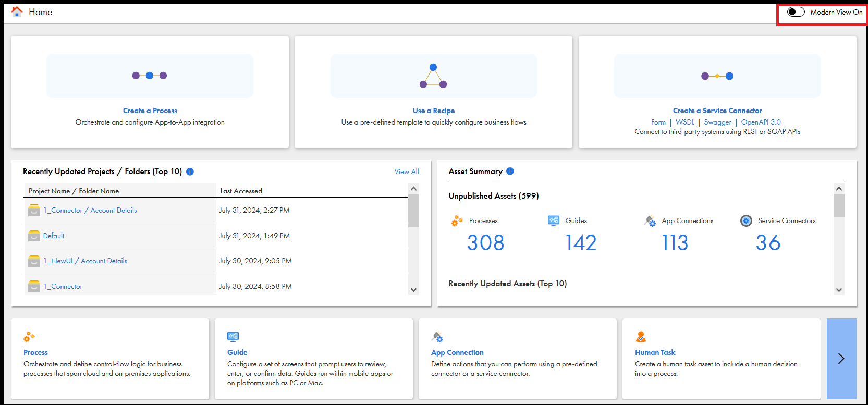Click the Use a Recipe triangle graphic
The image size is (868, 405).
tap(433, 76)
